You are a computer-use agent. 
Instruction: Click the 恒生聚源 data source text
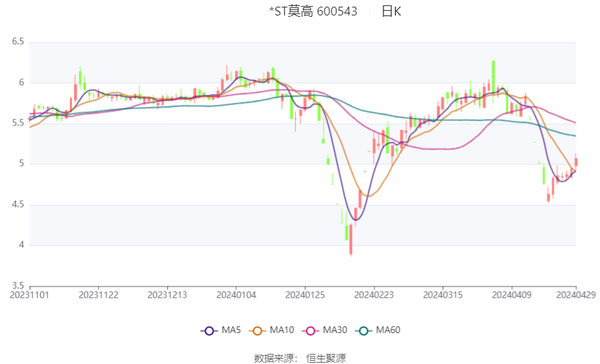pyautogui.click(x=326, y=358)
